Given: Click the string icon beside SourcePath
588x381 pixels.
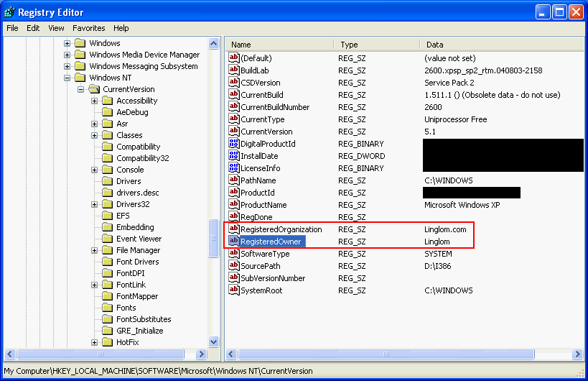Looking at the screenshot, I should 233,265.
